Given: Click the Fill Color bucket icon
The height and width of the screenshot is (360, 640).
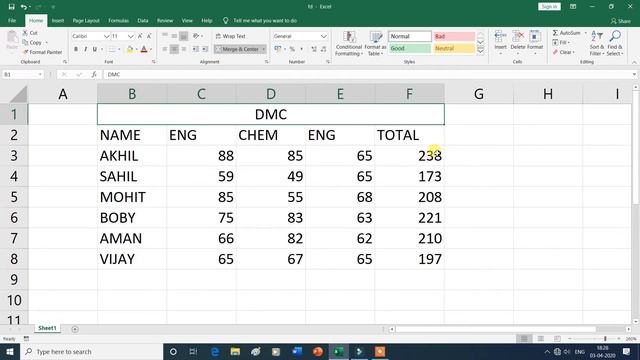Looking at the screenshot, I should point(129,49).
